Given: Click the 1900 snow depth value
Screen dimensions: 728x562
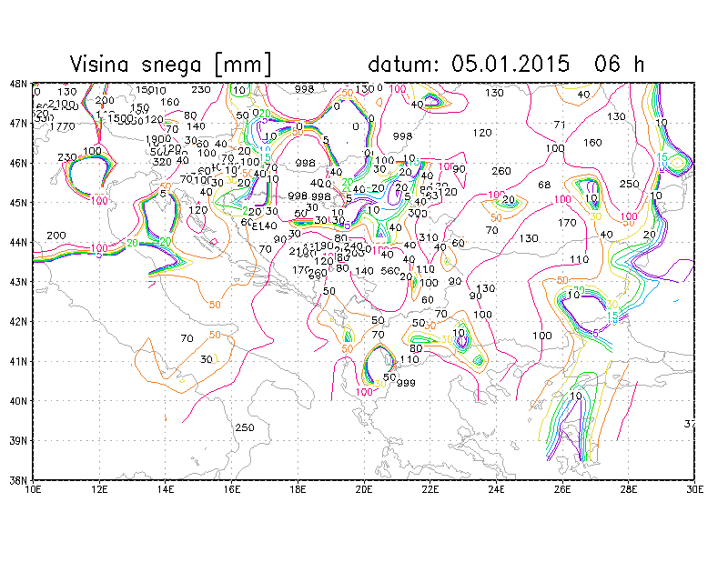Looking at the screenshot, I should pos(158,139).
